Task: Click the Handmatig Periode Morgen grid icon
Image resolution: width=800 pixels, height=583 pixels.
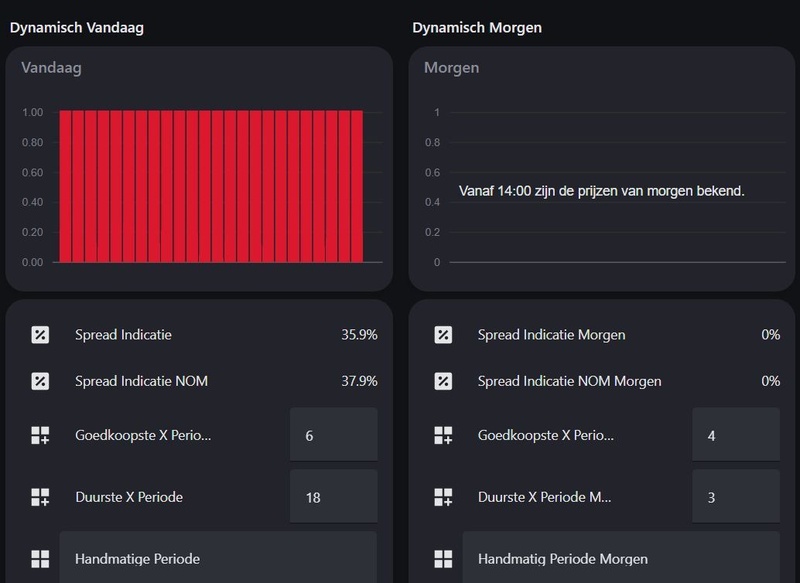Action: (x=443, y=559)
